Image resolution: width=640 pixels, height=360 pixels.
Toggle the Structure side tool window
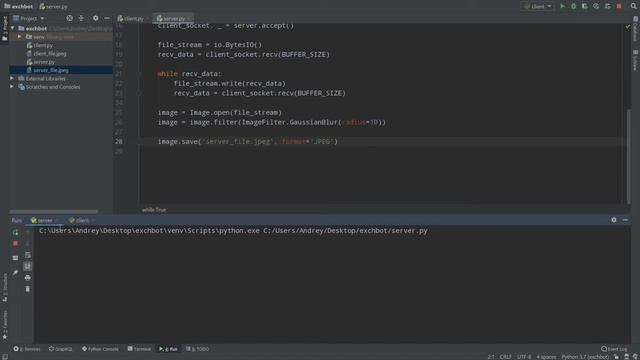(x=4, y=287)
